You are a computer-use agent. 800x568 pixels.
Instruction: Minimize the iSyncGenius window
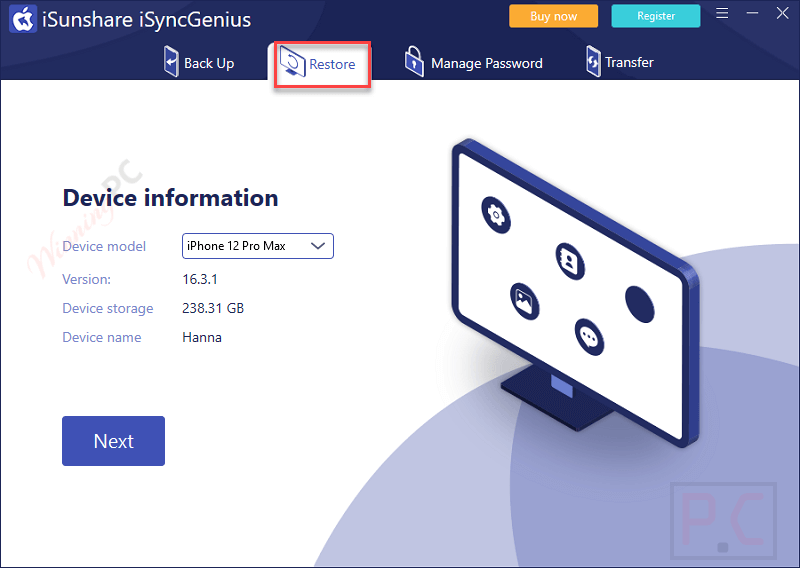pos(752,13)
